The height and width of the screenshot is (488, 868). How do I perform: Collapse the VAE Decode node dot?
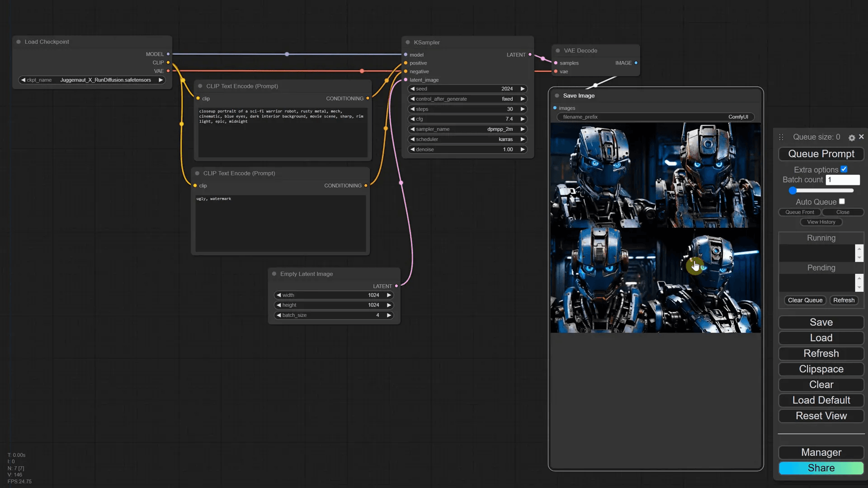coord(558,51)
